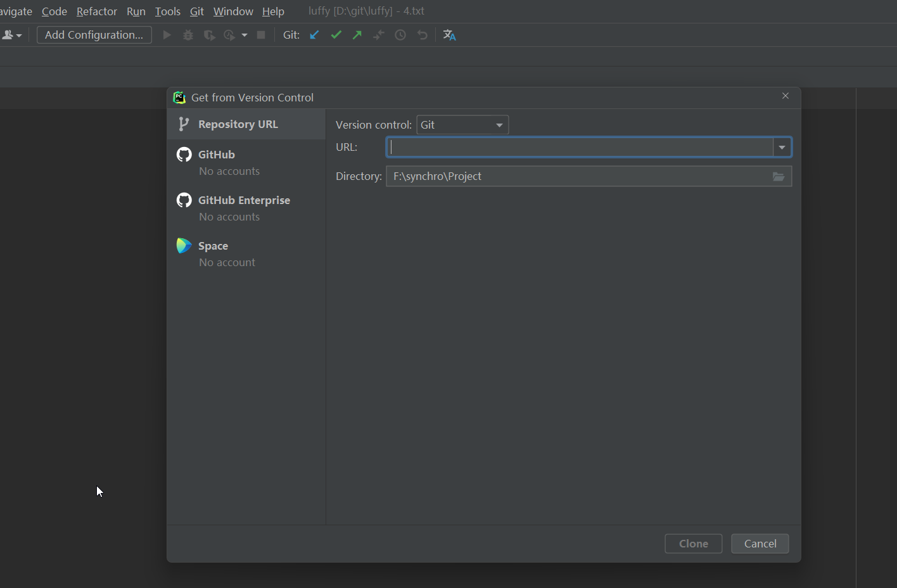Select GitHub in the sidebar
Viewport: 897px width, 588px height.
pos(246,162)
